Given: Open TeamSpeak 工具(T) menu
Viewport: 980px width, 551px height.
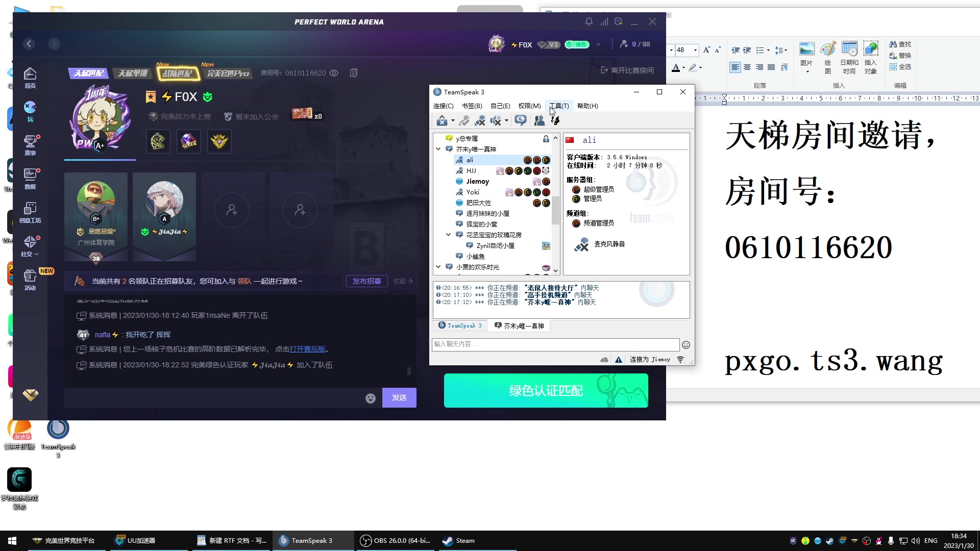Looking at the screenshot, I should tap(559, 106).
